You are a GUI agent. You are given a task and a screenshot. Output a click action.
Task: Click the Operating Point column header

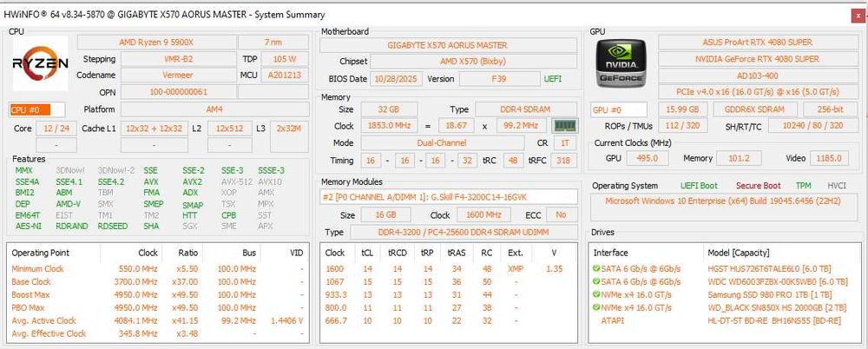41,253
